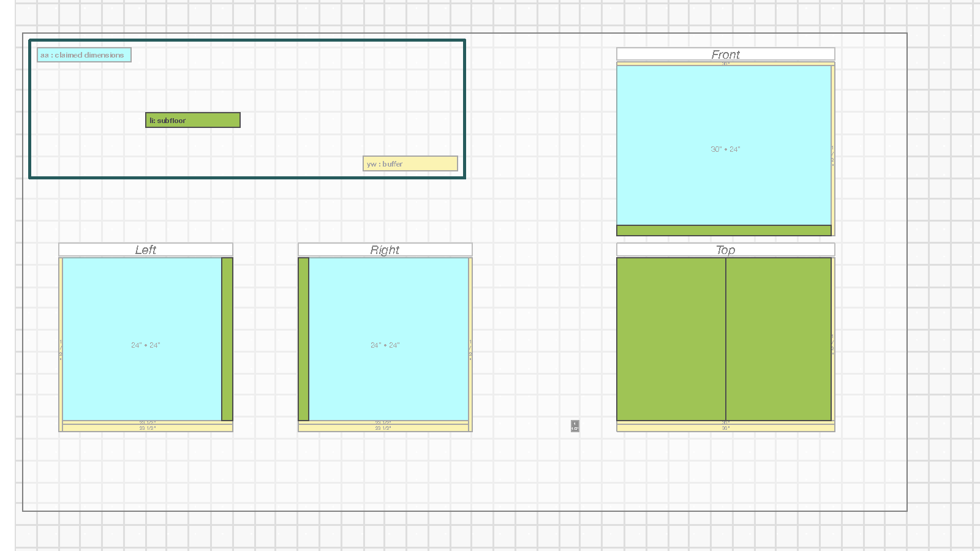The image size is (980, 551).
Task: Select the 'yw : buffer' yellow legend box
Action: pos(410,163)
